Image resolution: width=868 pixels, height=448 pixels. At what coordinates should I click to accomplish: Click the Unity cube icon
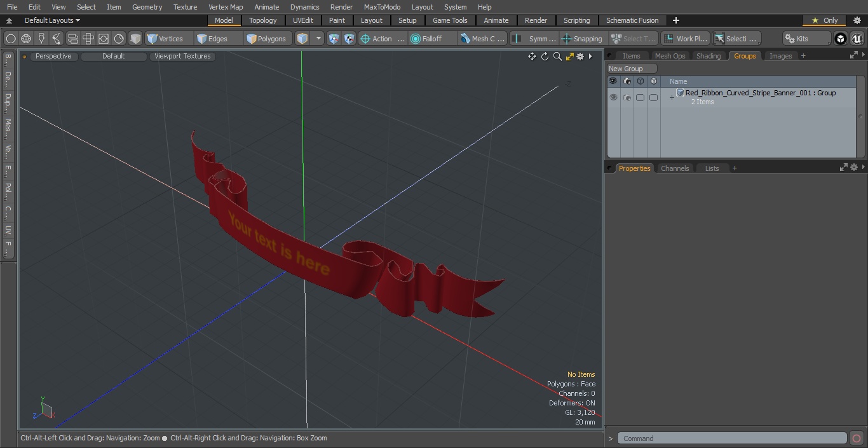point(841,39)
